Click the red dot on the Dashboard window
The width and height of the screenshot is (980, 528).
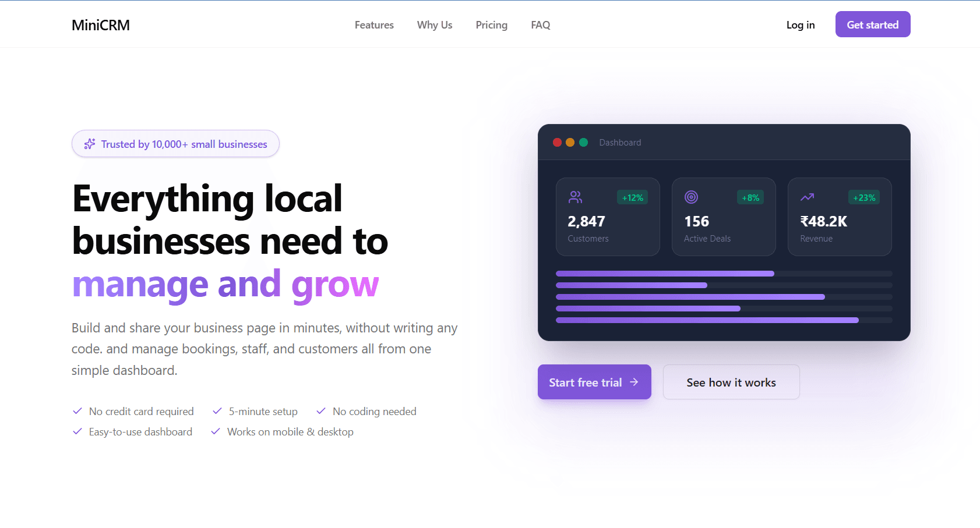click(x=557, y=142)
